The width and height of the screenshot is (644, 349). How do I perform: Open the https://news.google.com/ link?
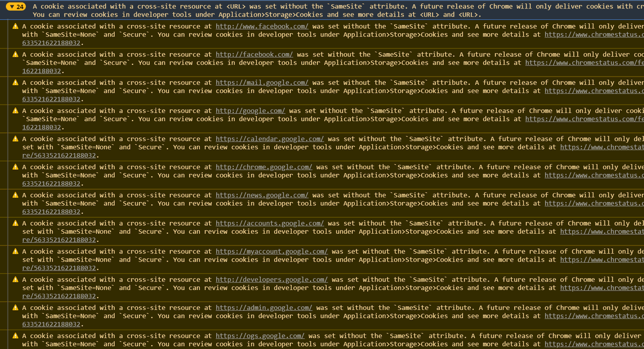point(262,195)
